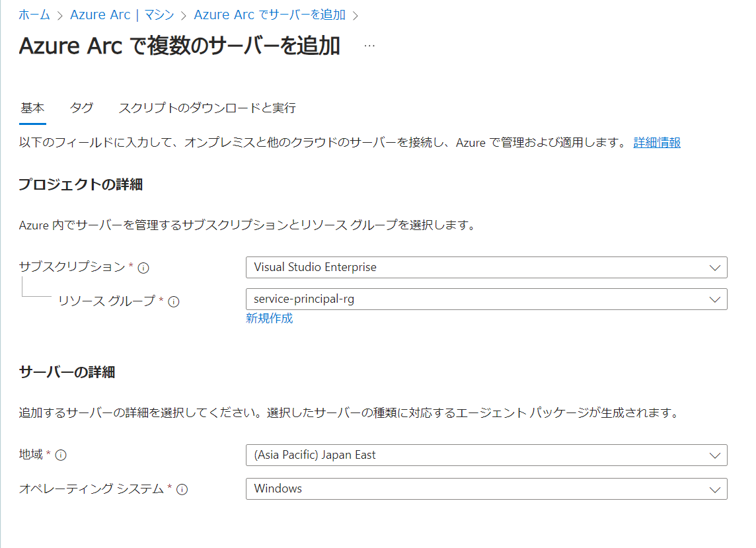Click the 詳細情報 link
This screenshot has width=756, height=548.
657,143
